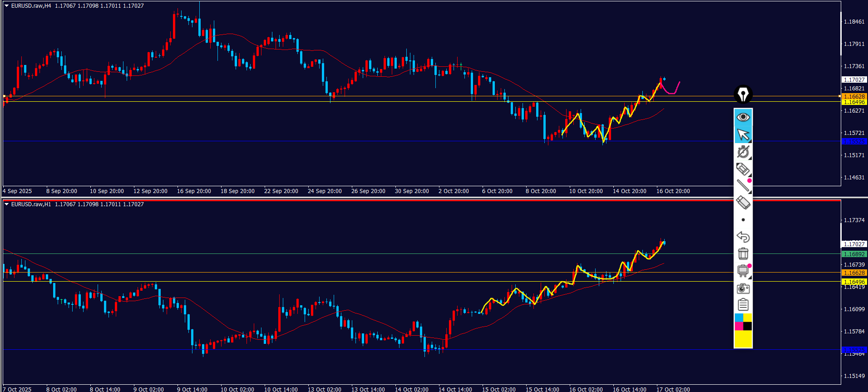Open the clipboard icon in the toolbar
Image resolution: width=868 pixels, height=392 pixels.
(743, 304)
